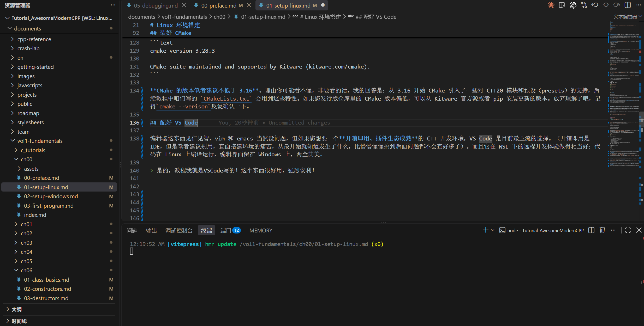The width and height of the screenshot is (644, 326).
Task: Collapse the ch06 folder
Action: (16, 270)
